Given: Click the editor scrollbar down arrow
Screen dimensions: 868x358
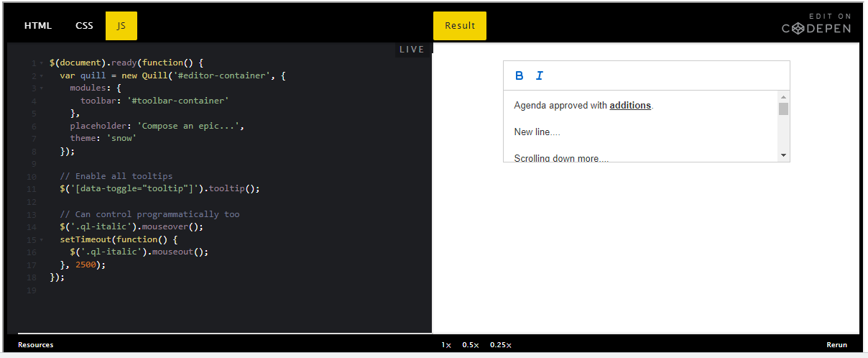Looking at the screenshot, I should pyautogui.click(x=783, y=155).
